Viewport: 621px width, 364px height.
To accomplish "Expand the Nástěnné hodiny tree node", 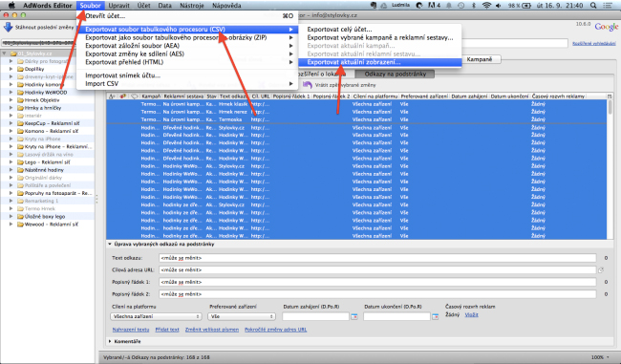I will point(11,169).
